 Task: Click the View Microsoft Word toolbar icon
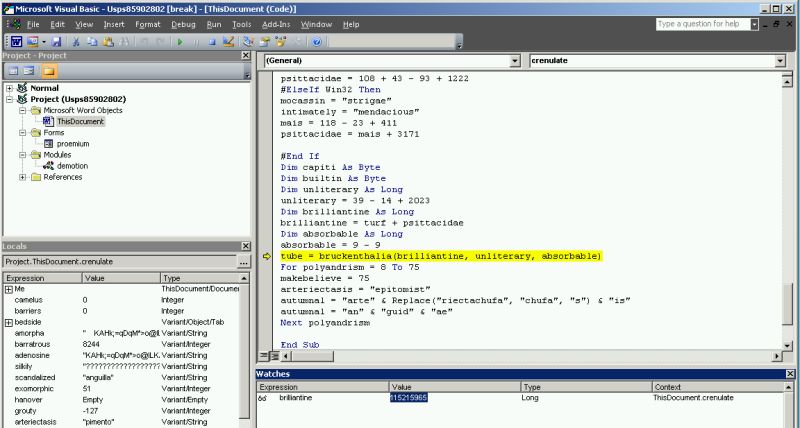click(x=16, y=42)
